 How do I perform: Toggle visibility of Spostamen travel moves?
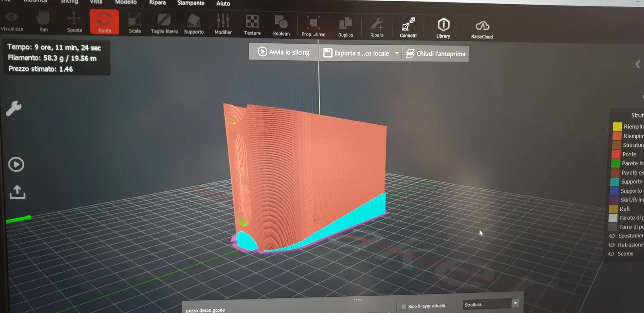click(x=612, y=236)
